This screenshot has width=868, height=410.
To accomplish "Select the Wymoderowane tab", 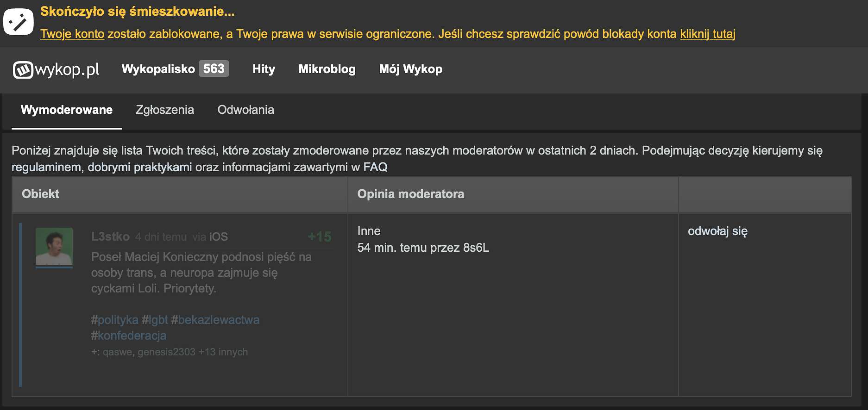I will tap(67, 110).
